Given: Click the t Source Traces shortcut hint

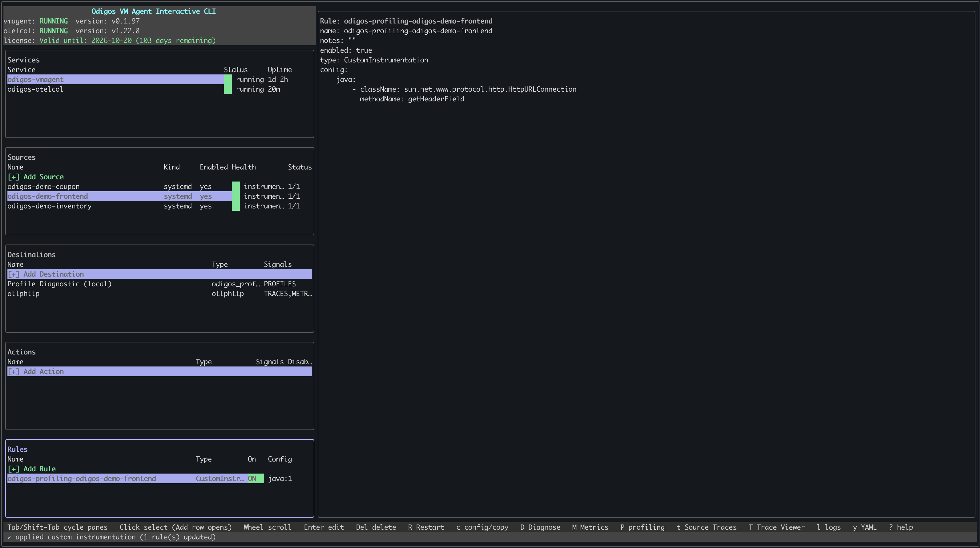Looking at the screenshot, I should 706,527.
